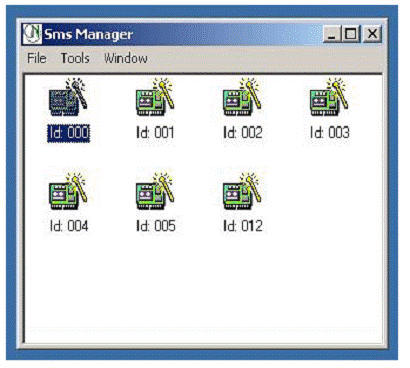
Task: Minimize the Sms Manager window
Action: pos(332,34)
